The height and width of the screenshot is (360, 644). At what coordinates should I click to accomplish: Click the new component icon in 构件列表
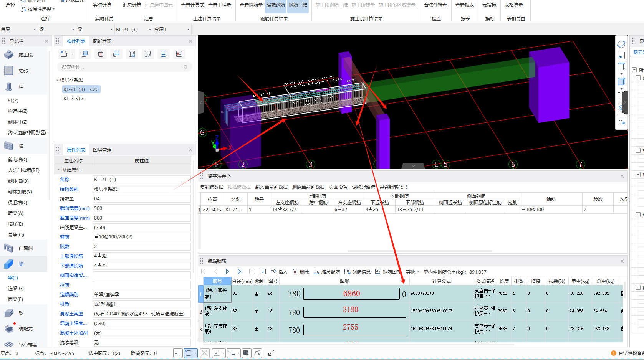tap(64, 54)
